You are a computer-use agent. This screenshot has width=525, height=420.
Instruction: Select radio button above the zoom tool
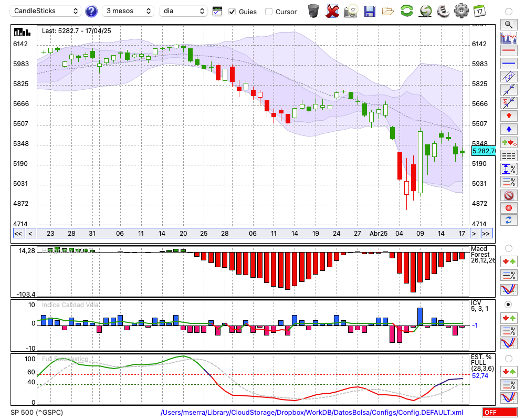(509, 12)
